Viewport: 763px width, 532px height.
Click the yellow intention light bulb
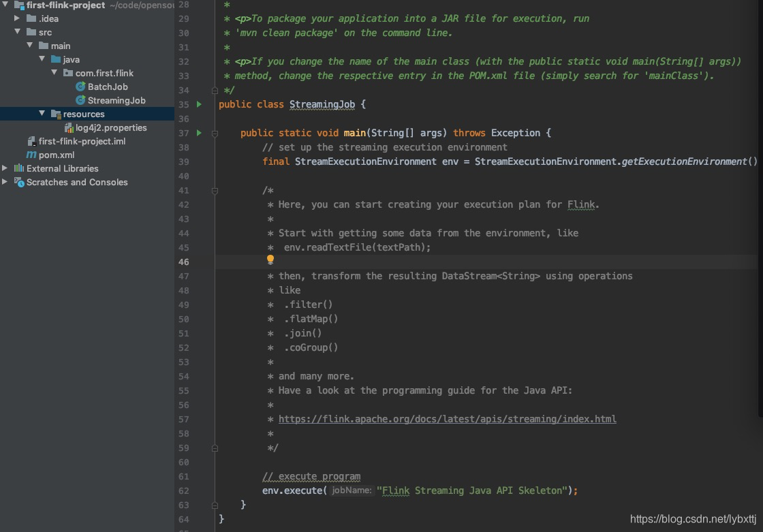pos(270,260)
